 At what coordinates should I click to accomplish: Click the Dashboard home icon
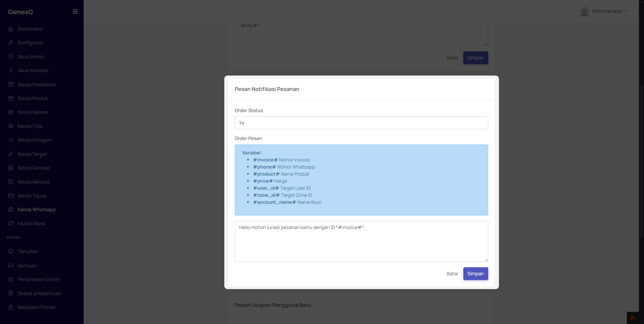pos(11,29)
